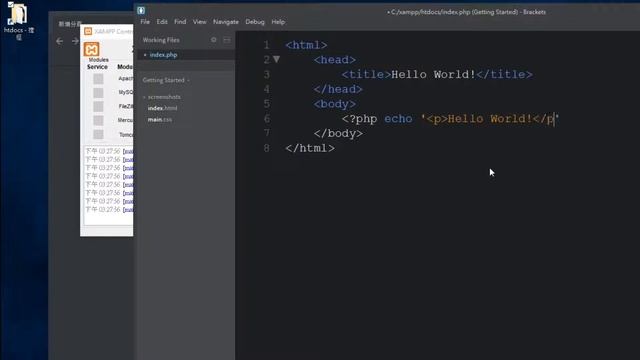
Task: Collapse the head tag fold triangle on line 2
Action: coord(277,60)
